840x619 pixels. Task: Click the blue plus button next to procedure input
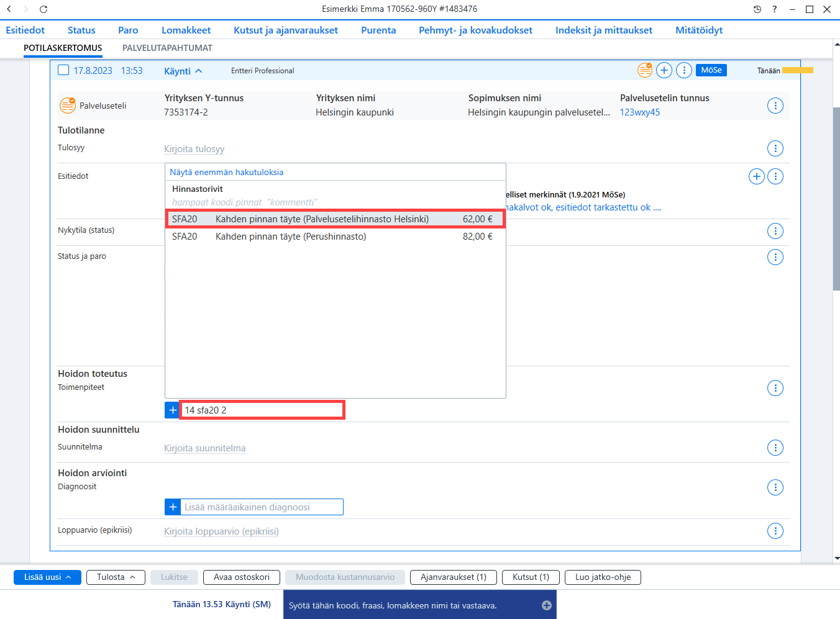click(x=172, y=410)
